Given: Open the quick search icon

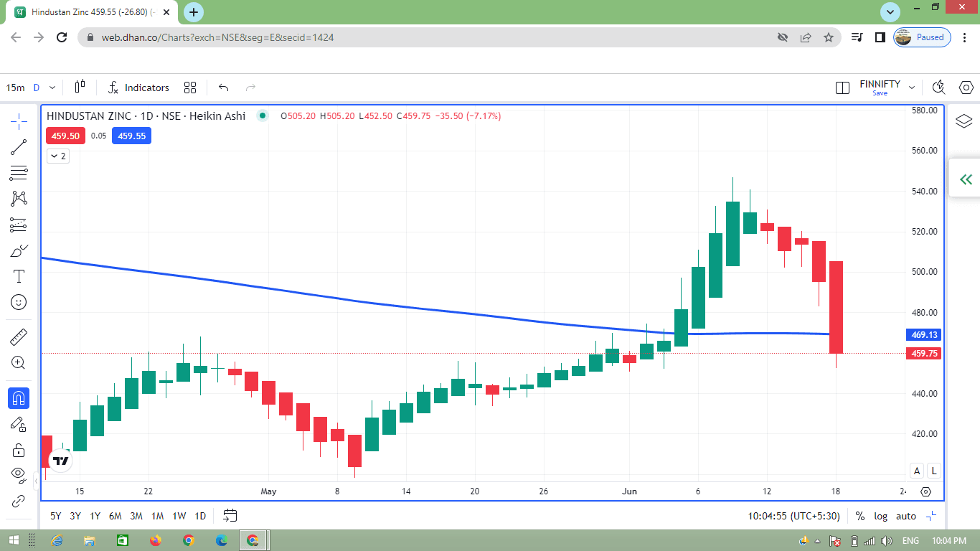Looking at the screenshot, I should point(938,88).
